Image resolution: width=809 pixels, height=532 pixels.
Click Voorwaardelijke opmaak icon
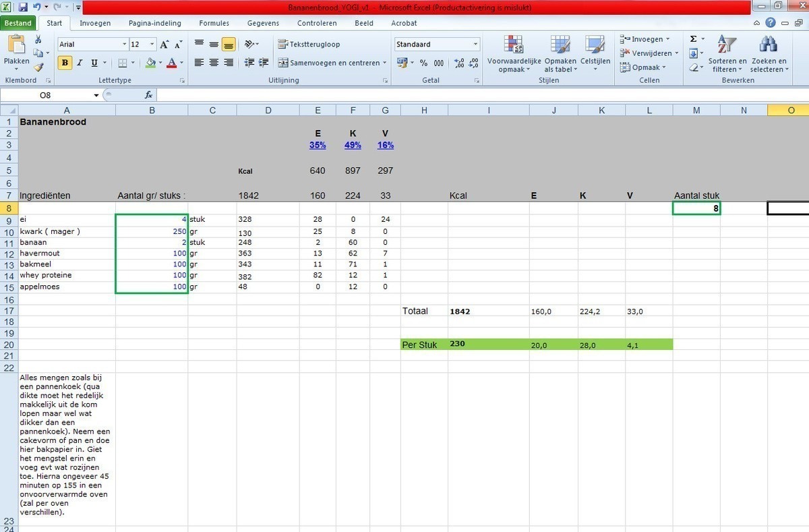(x=514, y=54)
